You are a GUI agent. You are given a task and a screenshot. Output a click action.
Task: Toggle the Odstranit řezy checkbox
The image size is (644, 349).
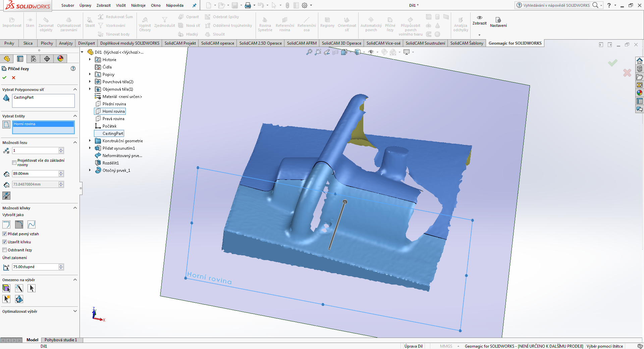[x=5, y=250]
